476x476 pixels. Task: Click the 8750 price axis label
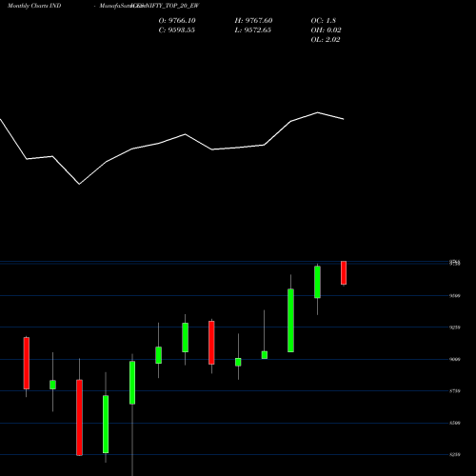point(455,391)
